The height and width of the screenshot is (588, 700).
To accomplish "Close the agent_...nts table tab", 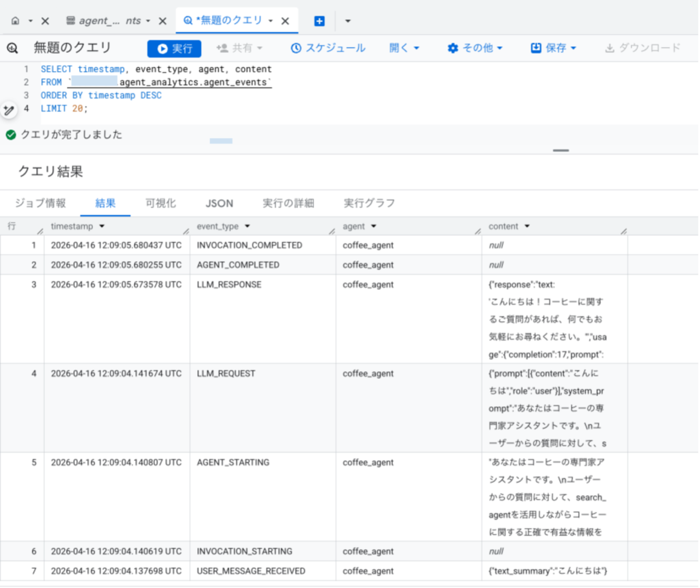I will 163,21.
